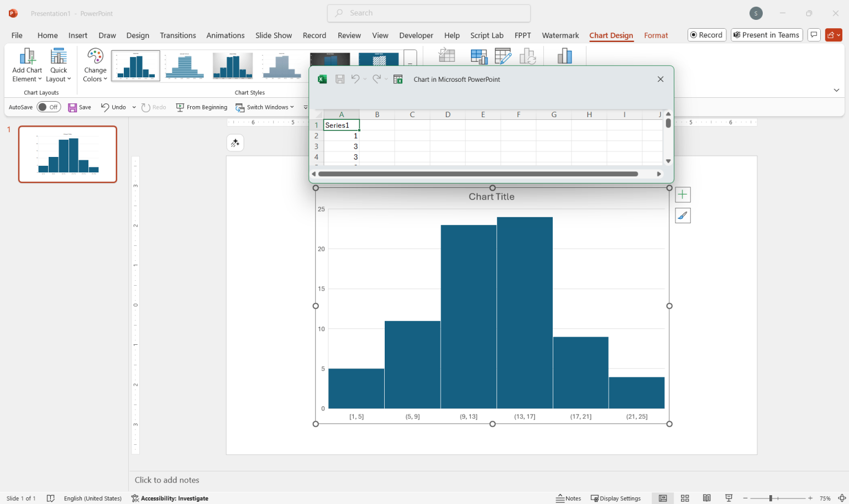Click Present in Teams
The image size is (849, 504).
(x=767, y=34)
